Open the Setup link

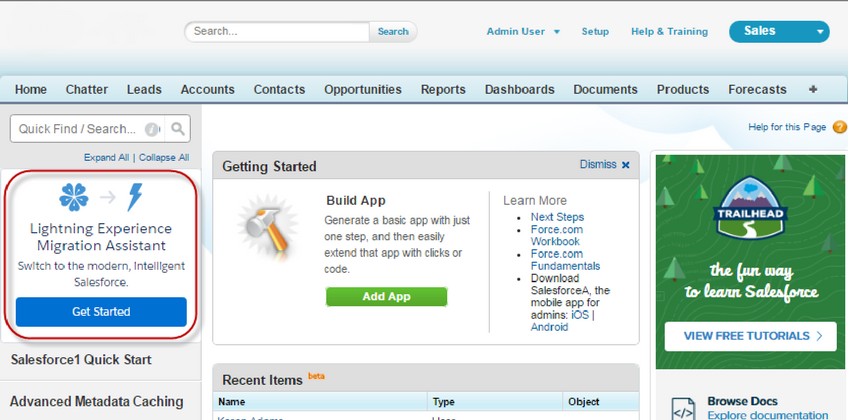coord(595,32)
